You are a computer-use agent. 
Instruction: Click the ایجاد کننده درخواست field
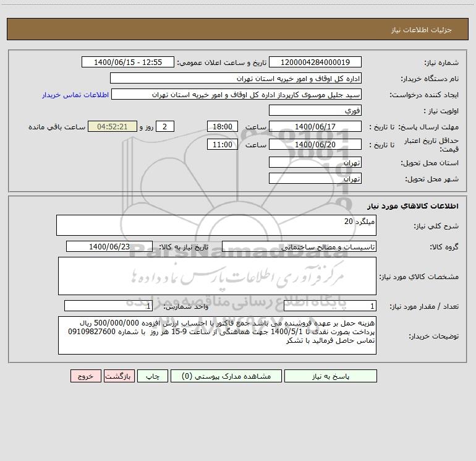pyautogui.click(x=237, y=95)
